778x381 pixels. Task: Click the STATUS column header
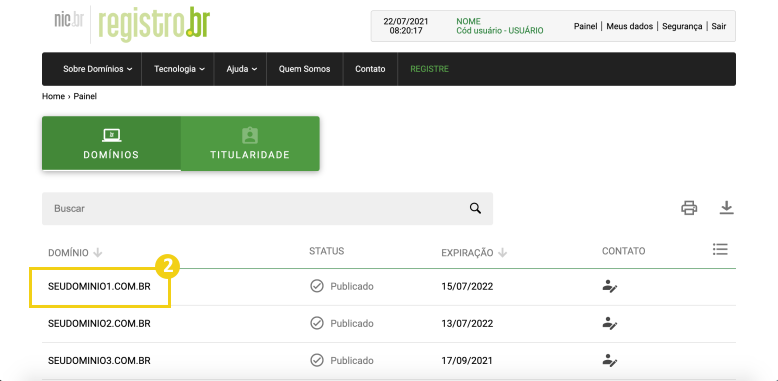pyautogui.click(x=326, y=251)
